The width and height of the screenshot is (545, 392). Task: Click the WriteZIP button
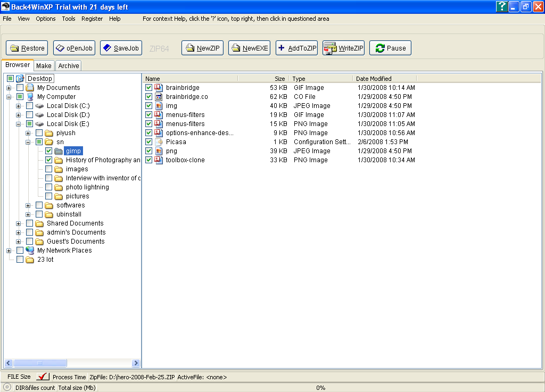click(x=343, y=48)
